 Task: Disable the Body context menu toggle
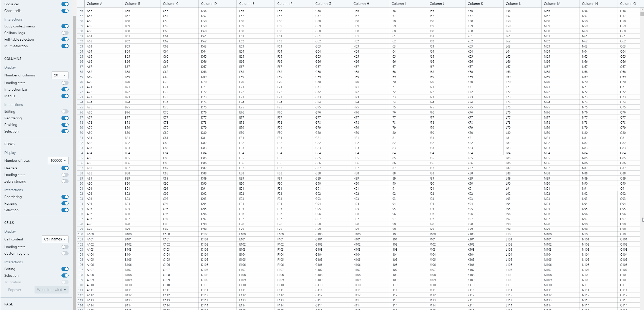[65, 26]
